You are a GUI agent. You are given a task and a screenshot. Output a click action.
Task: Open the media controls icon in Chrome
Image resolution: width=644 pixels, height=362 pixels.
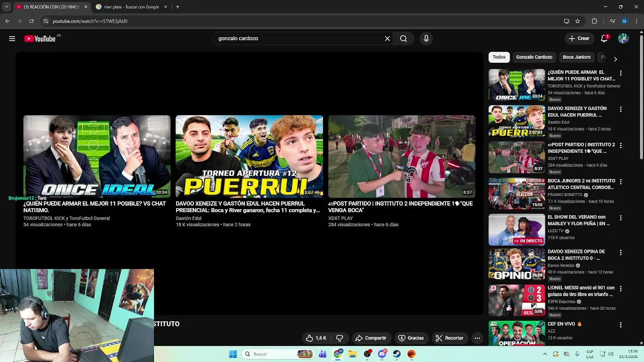[612, 21]
